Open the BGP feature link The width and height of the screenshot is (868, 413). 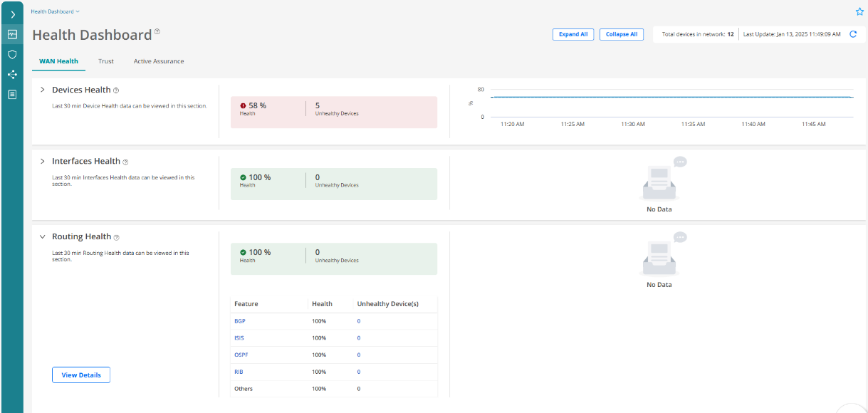(239, 321)
